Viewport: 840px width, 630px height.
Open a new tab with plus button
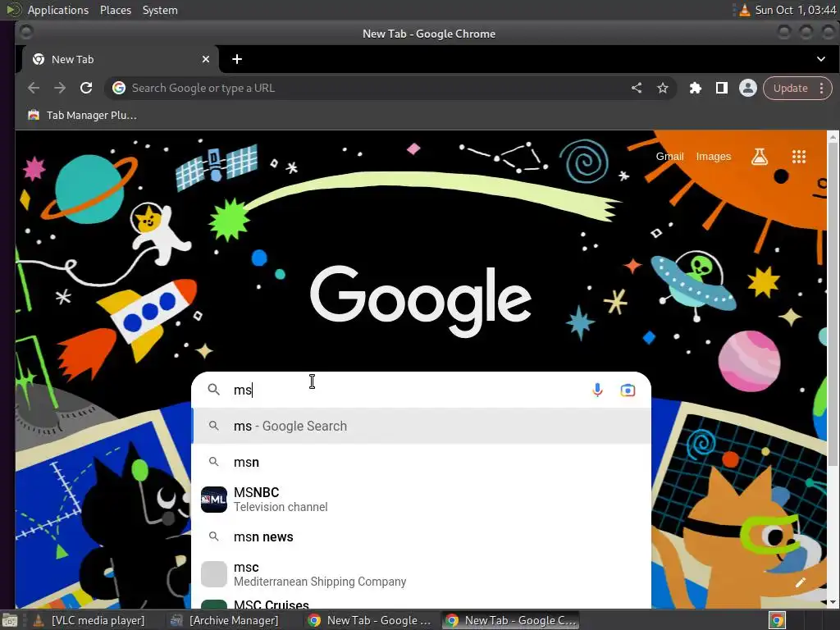[237, 59]
